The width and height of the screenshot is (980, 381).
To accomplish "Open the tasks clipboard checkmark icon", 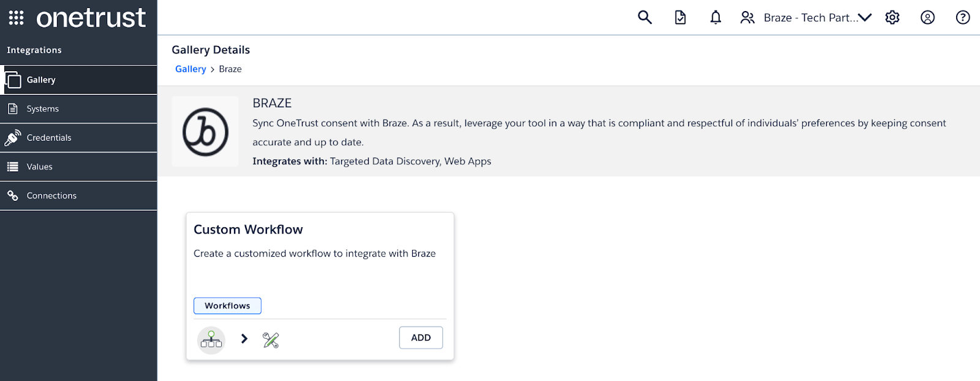I will (x=680, y=17).
